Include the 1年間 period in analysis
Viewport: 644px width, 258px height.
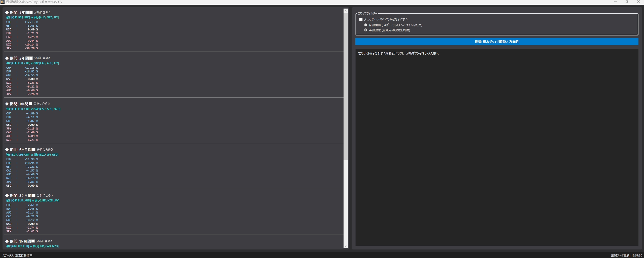30,104
